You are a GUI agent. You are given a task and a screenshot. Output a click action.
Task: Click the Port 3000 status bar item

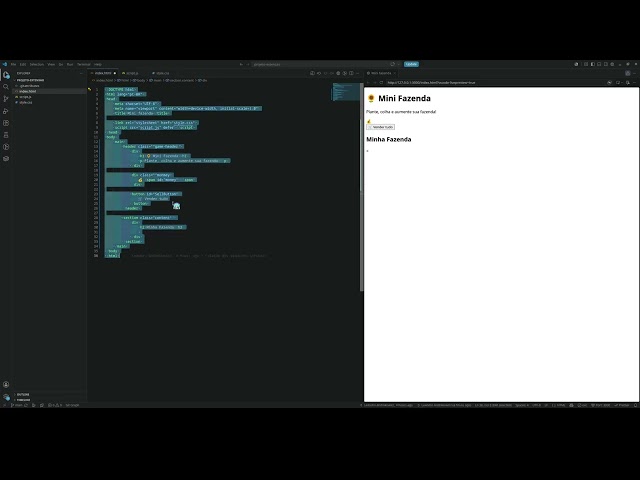click(601, 405)
